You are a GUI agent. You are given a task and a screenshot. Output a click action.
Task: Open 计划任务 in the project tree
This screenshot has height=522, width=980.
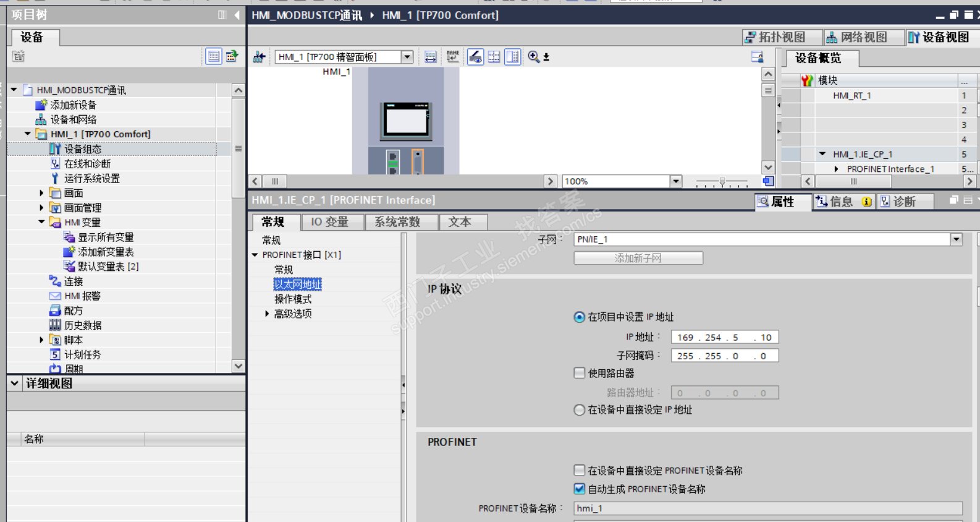83,355
